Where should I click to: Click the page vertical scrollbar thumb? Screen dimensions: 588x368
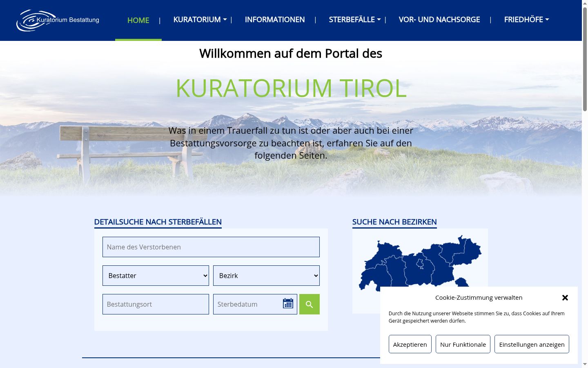pyautogui.click(x=585, y=59)
